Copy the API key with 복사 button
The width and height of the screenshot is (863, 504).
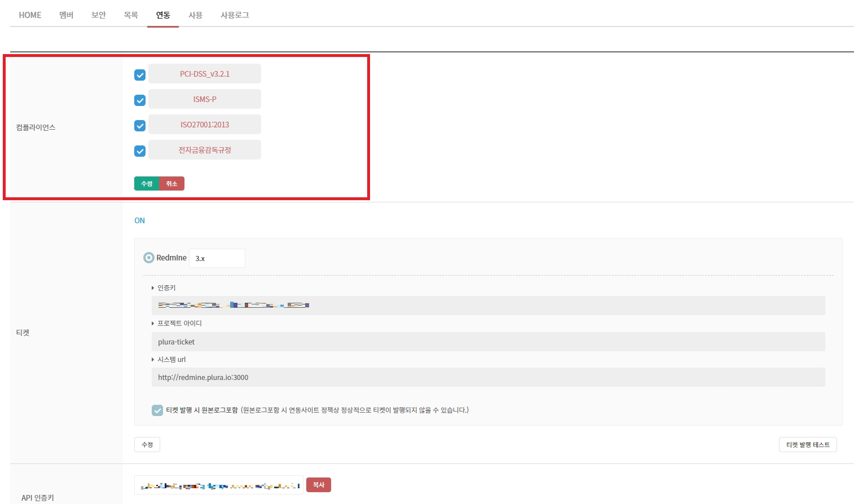point(319,485)
